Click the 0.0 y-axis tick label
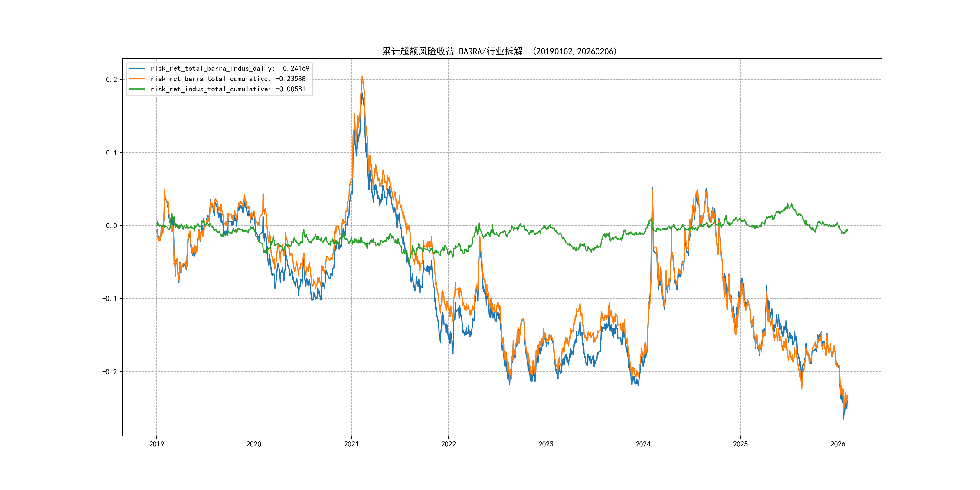980x490 pixels. click(x=111, y=226)
